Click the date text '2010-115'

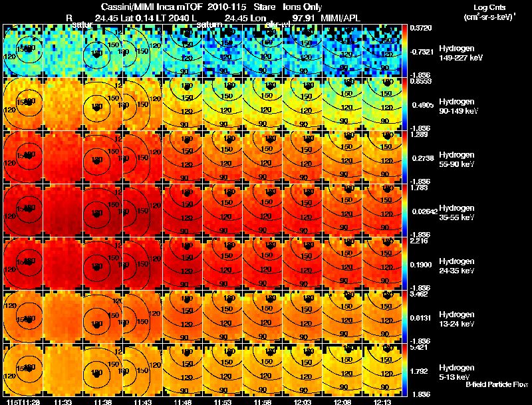227,7
